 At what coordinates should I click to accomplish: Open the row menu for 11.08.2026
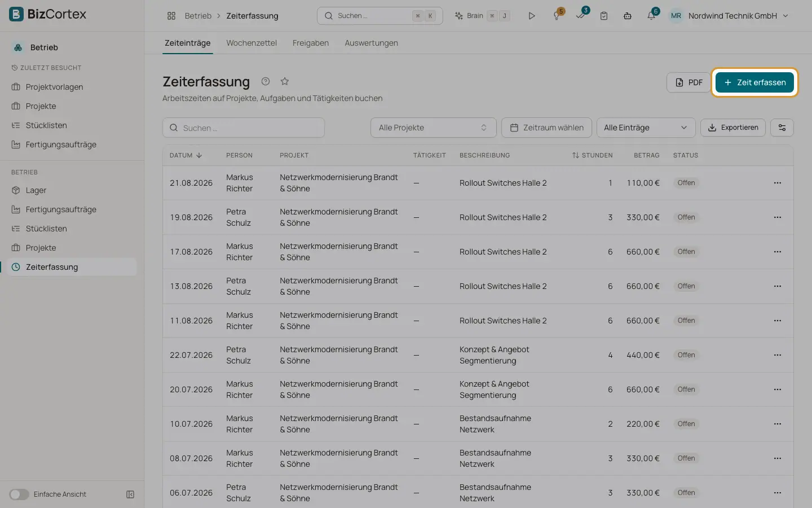pyautogui.click(x=778, y=321)
